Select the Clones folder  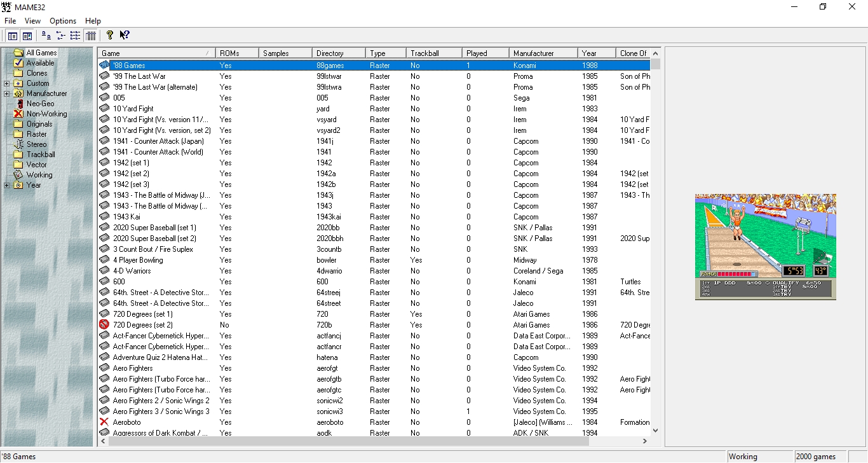tap(37, 73)
